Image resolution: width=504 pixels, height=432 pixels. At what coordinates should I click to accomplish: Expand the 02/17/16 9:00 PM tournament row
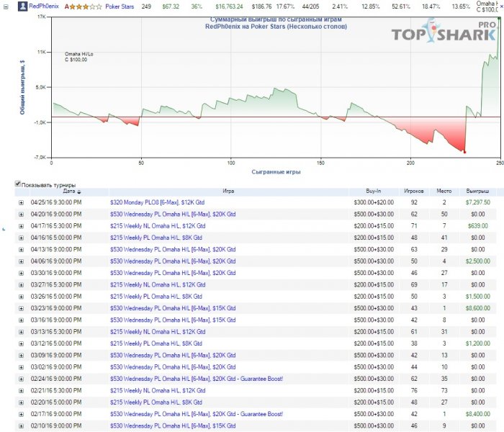coord(21,414)
